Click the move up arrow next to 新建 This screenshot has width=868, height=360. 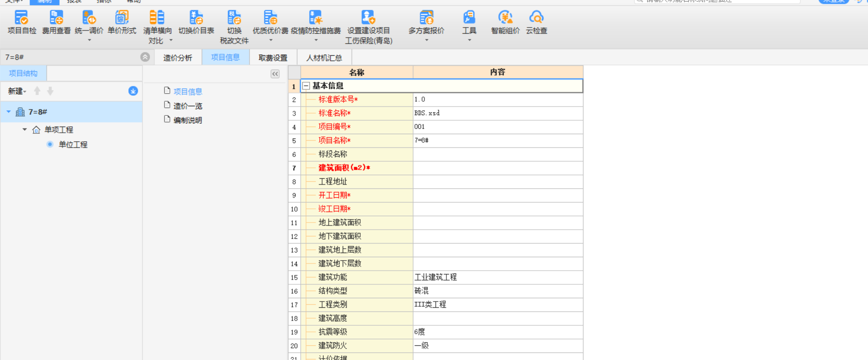coord(37,91)
